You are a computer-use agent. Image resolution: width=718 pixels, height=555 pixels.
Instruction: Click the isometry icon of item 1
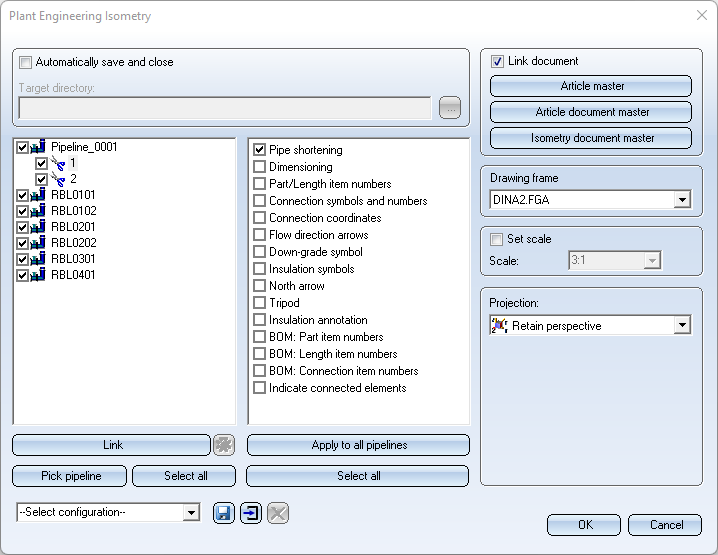tap(57, 163)
